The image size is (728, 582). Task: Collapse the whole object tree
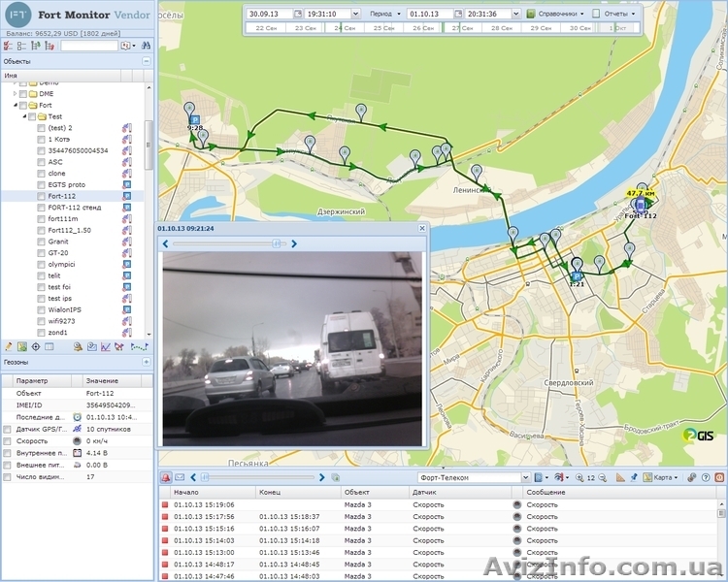50,46
